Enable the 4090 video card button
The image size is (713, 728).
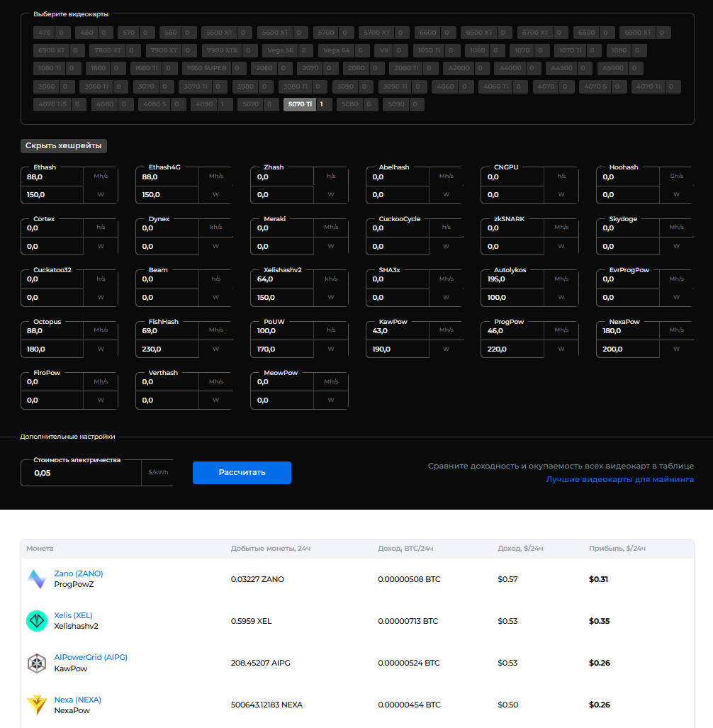(x=204, y=104)
